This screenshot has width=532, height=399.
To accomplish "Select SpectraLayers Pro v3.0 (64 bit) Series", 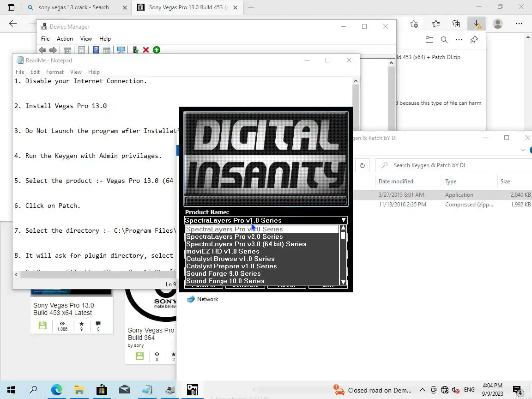I will click(262, 244).
